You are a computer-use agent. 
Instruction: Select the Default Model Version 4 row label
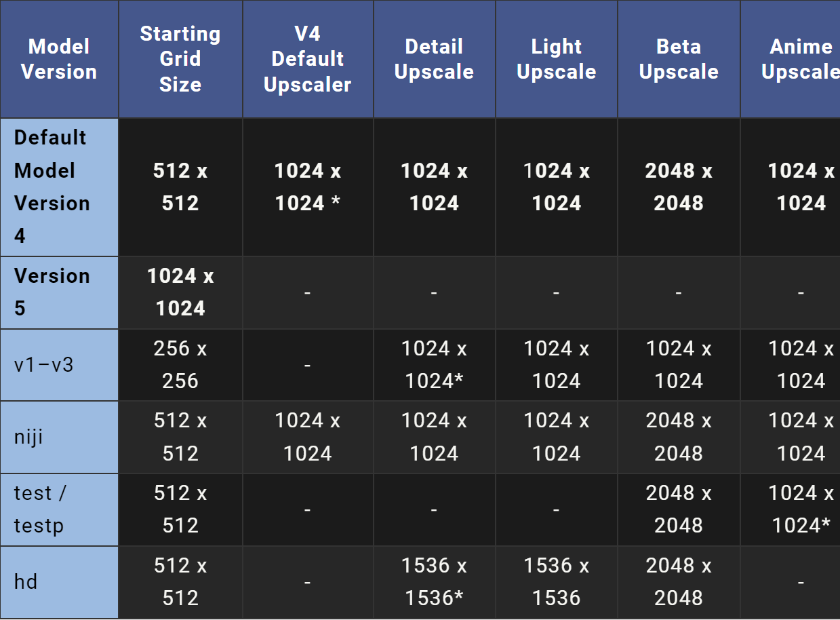click(59, 187)
